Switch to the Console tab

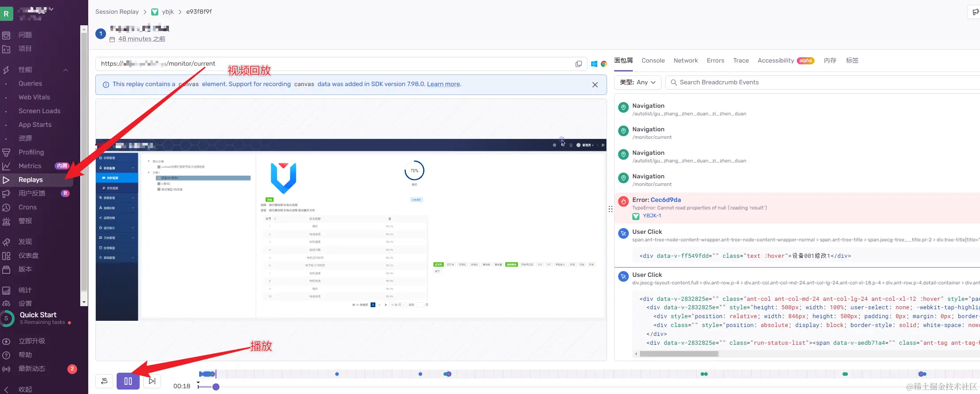pos(653,60)
